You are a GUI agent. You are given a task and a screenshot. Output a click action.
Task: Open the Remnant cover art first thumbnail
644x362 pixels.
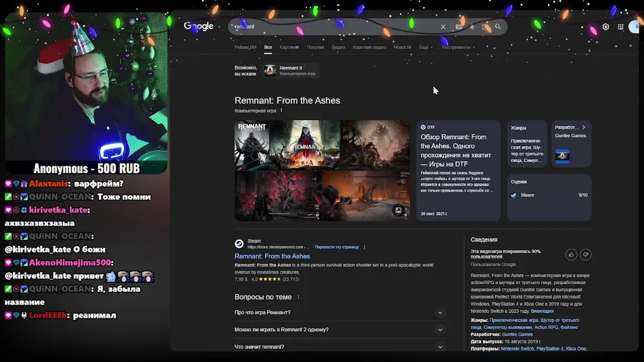click(x=252, y=145)
